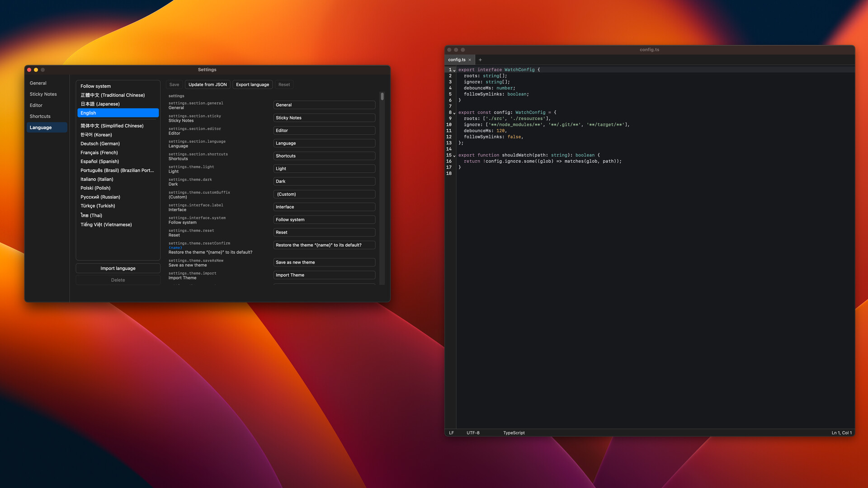
Task: Select Polski (Polish) language
Action: [x=118, y=188]
